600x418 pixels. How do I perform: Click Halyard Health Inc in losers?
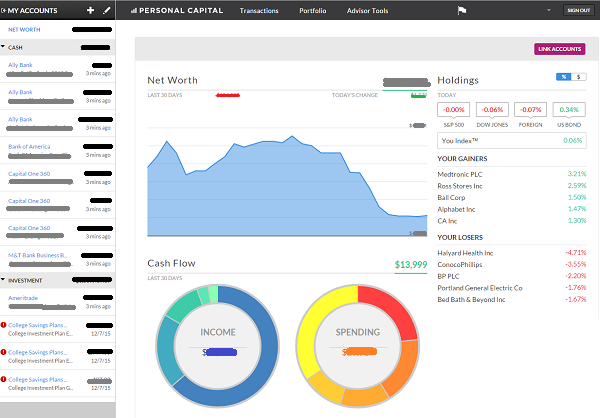point(465,253)
